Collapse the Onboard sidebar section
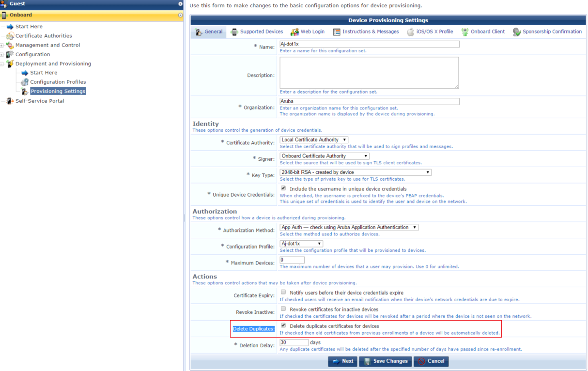588x371 pixels. (x=180, y=15)
